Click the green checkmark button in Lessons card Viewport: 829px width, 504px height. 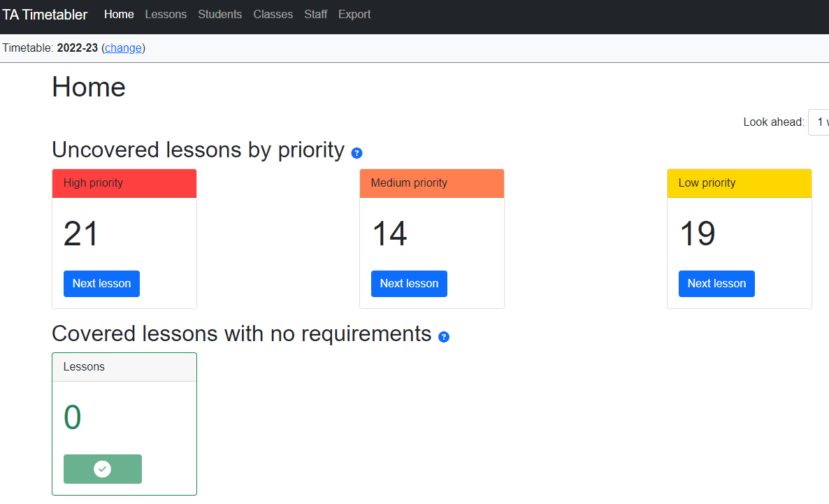point(103,469)
